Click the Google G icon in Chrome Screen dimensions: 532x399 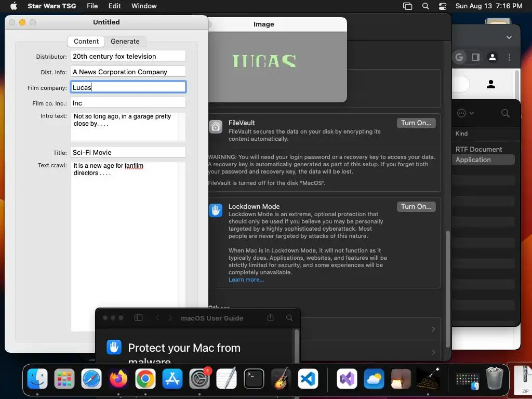459,57
